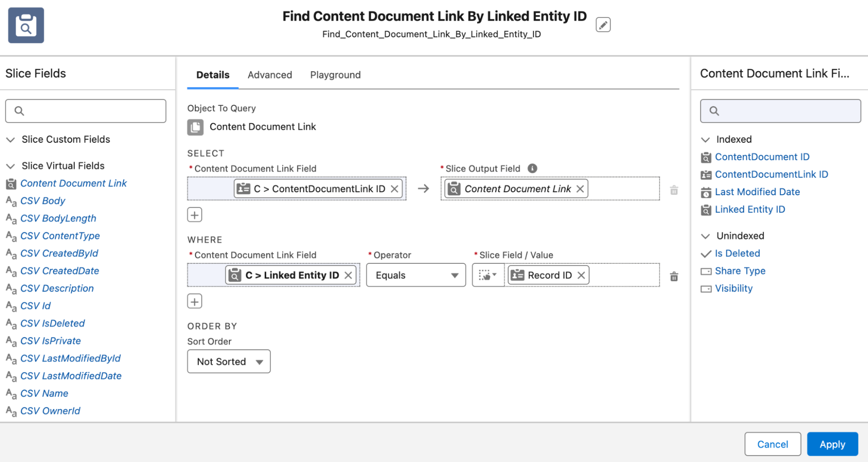Click the plus icon to add a WHERE condition

pos(194,301)
